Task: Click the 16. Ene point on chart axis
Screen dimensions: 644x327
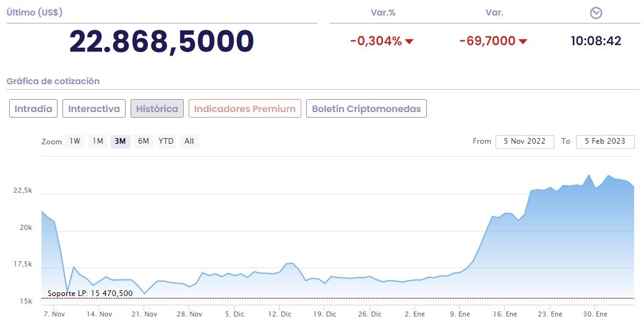Action: [504, 314]
